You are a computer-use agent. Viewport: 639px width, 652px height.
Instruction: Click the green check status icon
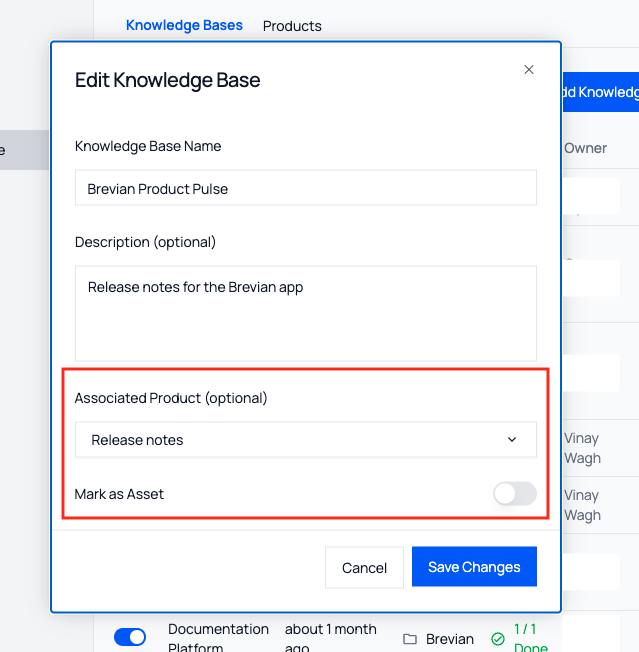(497, 639)
